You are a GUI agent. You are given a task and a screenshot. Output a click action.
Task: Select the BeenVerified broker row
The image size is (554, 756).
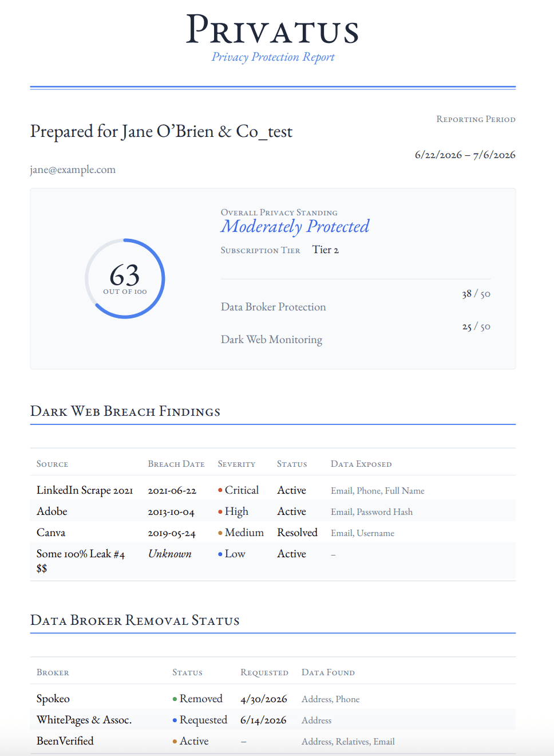pyautogui.click(x=273, y=741)
